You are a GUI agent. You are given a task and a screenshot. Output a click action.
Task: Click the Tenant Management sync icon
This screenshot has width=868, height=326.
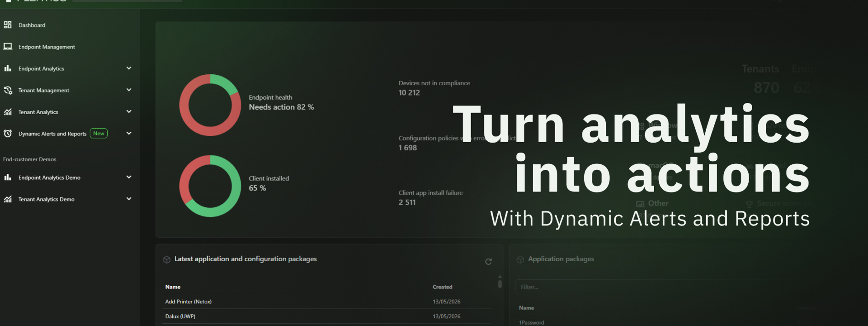[8, 90]
